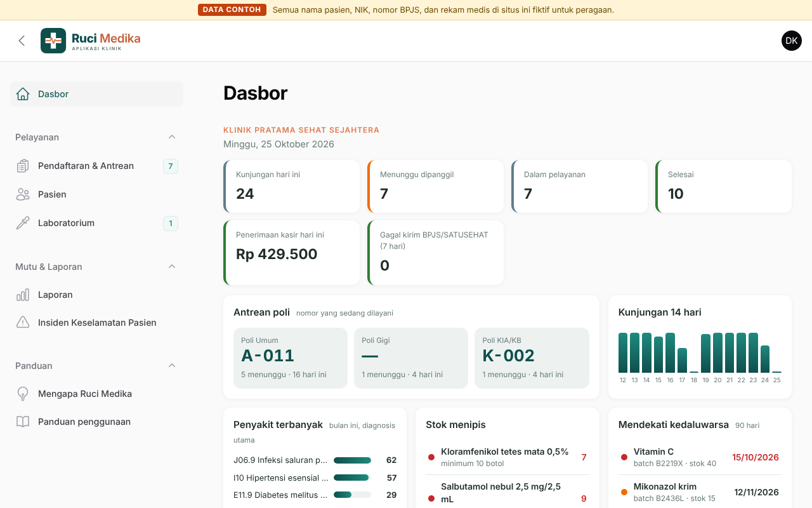This screenshot has height=508, width=812.
Task: Click the Dasbor home icon
Action: 23,94
